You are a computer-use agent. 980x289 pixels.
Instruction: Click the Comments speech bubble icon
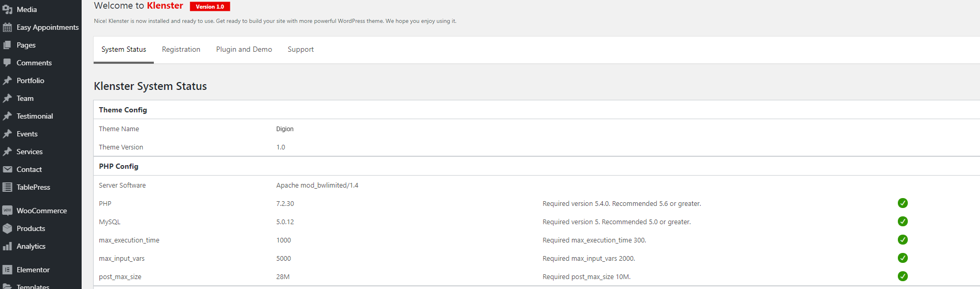(x=7, y=63)
